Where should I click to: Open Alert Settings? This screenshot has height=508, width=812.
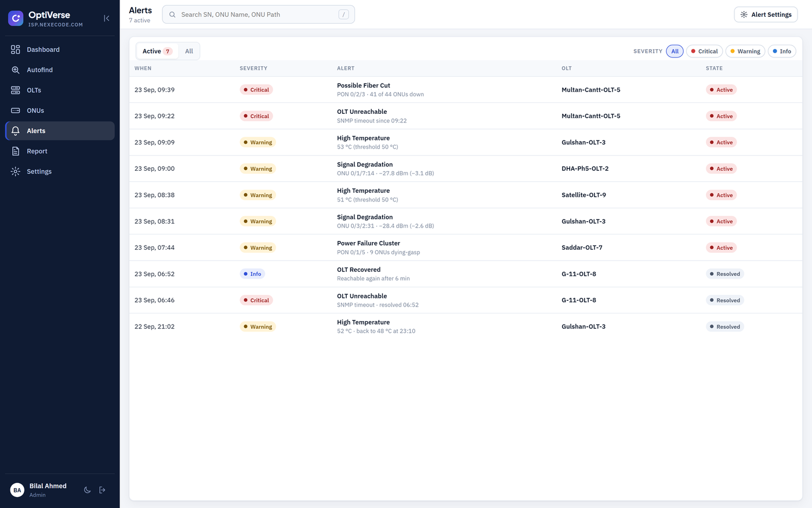(x=766, y=15)
